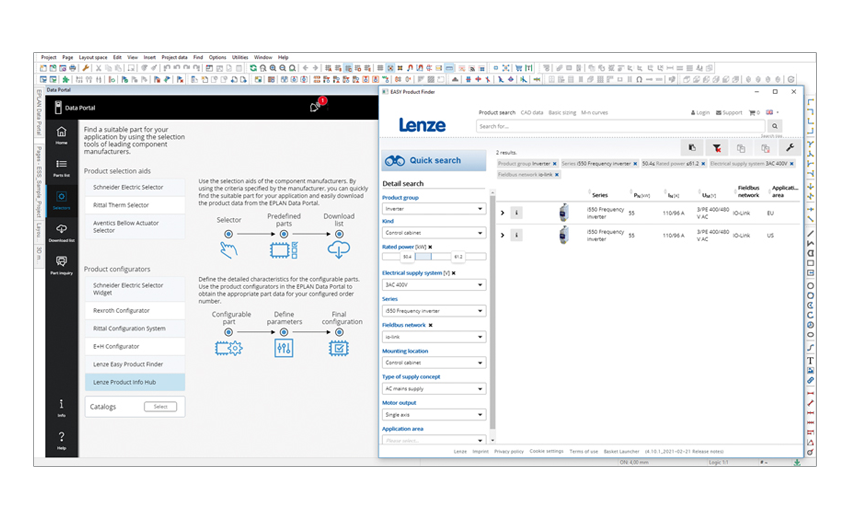Click the Lenze basket cart icon

(x=754, y=112)
